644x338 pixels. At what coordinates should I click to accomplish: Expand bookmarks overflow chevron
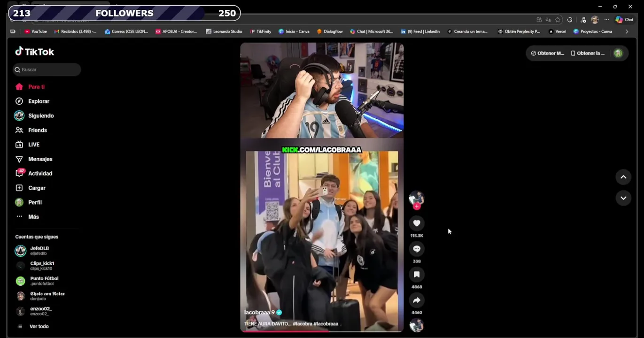click(627, 31)
